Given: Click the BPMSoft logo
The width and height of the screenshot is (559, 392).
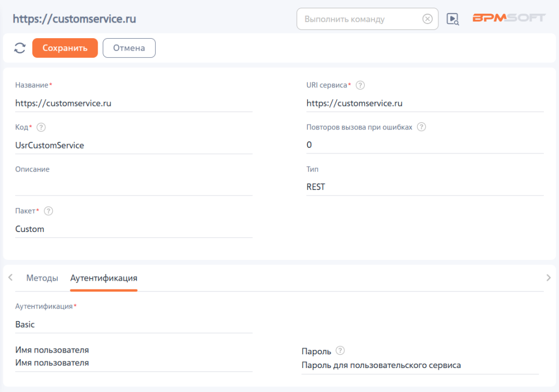Looking at the screenshot, I should [509, 18].
